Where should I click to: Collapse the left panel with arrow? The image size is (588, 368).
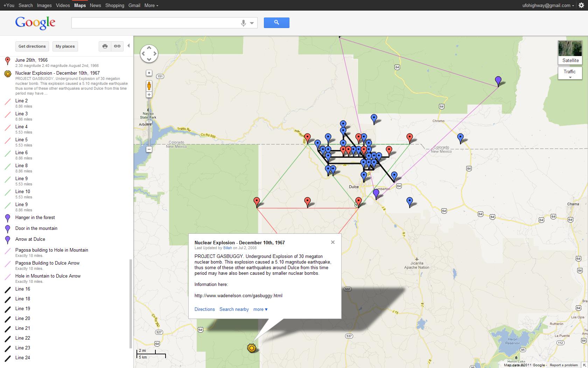pyautogui.click(x=128, y=46)
